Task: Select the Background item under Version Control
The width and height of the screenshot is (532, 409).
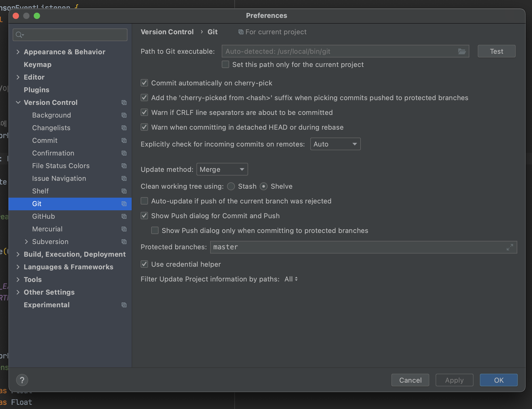Action: coord(70,115)
